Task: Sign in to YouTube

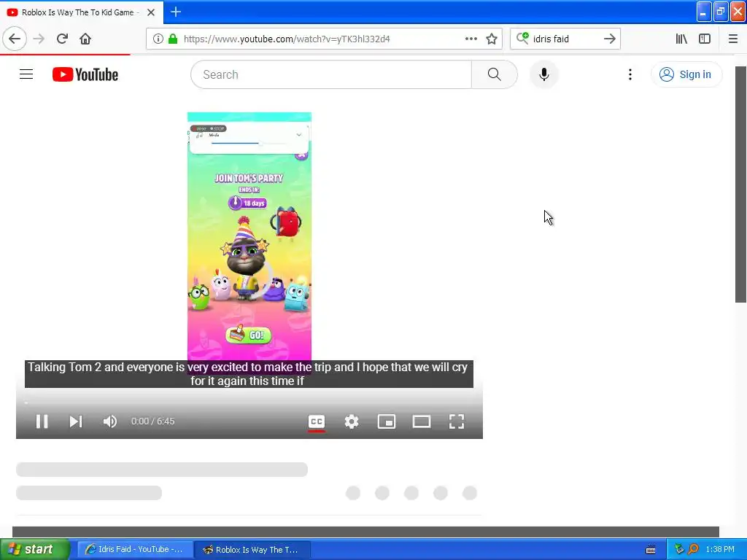Action: tap(686, 74)
